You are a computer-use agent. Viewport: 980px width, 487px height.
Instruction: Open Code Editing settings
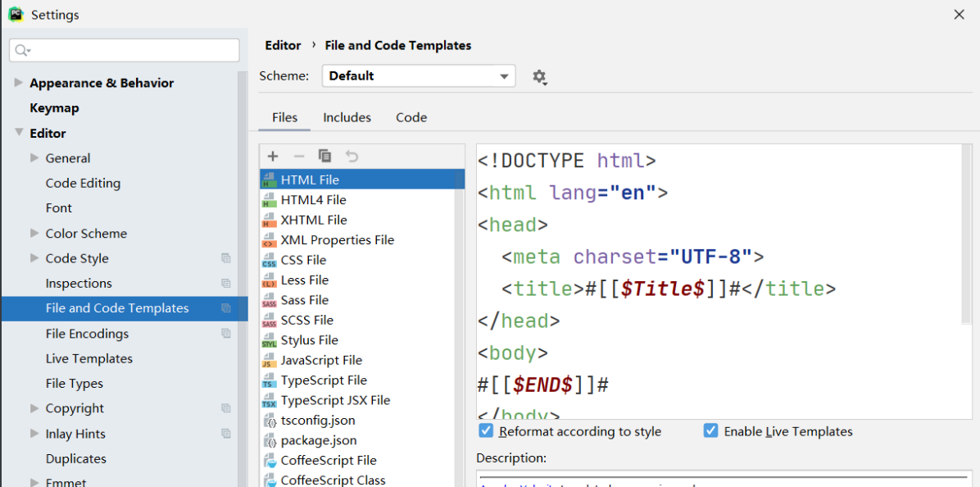(83, 183)
